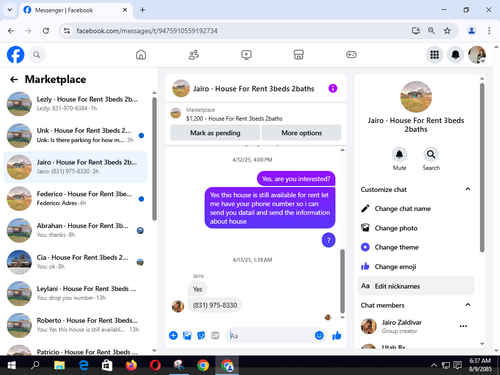Open the Notifications bell in header
This screenshot has height=375, width=500.
(x=455, y=55)
